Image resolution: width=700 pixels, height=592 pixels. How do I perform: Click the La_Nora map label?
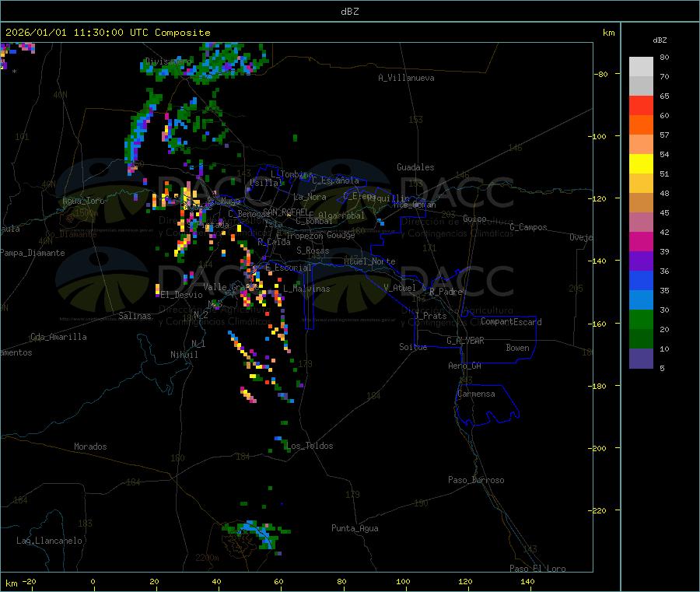310,197
